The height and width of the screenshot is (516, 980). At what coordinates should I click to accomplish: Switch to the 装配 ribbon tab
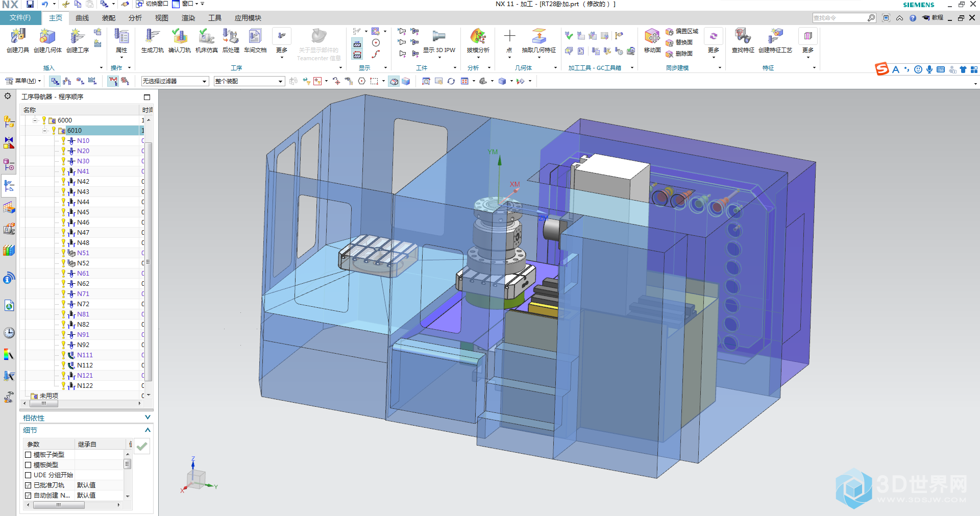click(109, 18)
